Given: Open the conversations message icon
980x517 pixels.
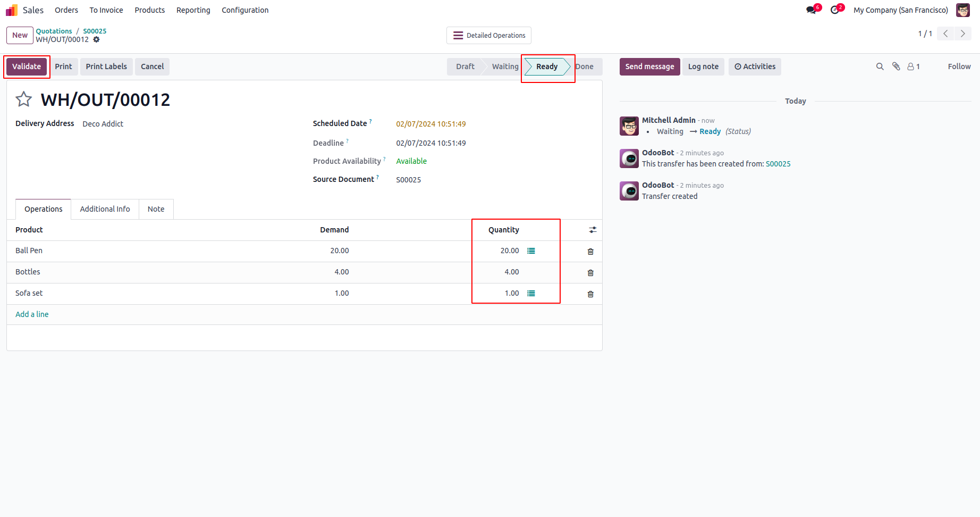Looking at the screenshot, I should coord(811,10).
